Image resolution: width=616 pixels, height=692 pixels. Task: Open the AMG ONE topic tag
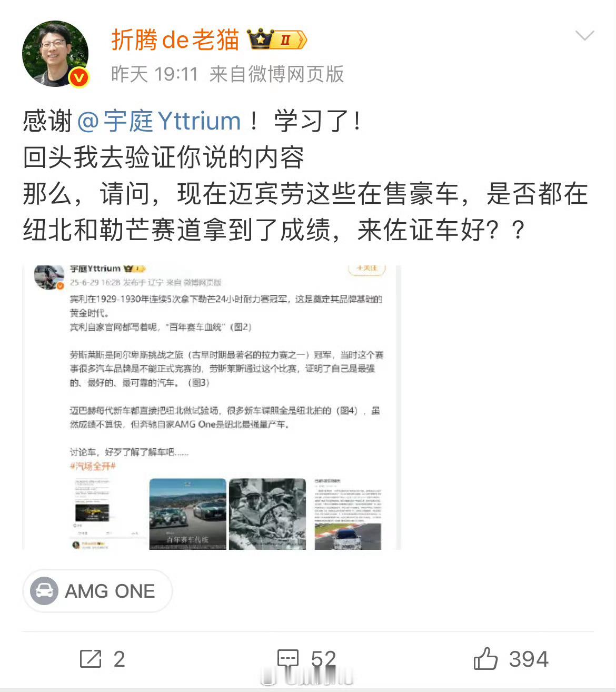[x=97, y=591]
